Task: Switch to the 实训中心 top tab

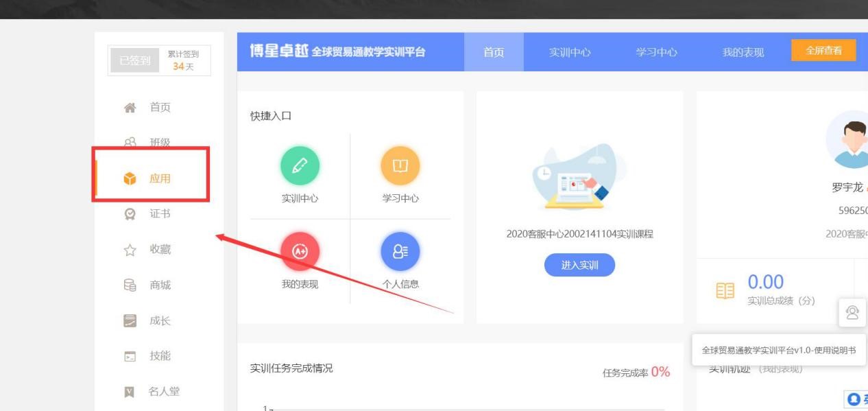Action: coord(570,52)
